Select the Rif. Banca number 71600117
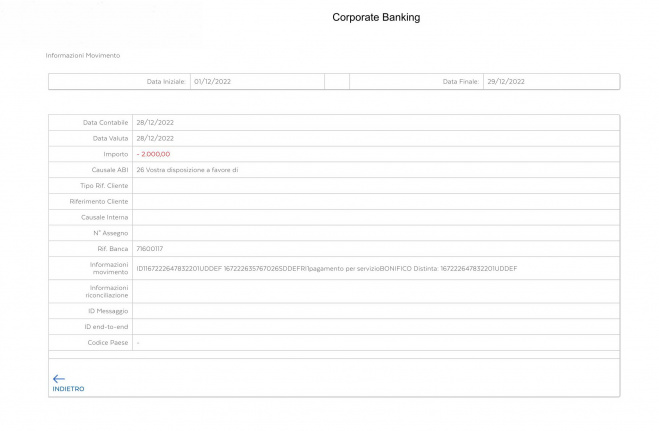 pos(150,248)
